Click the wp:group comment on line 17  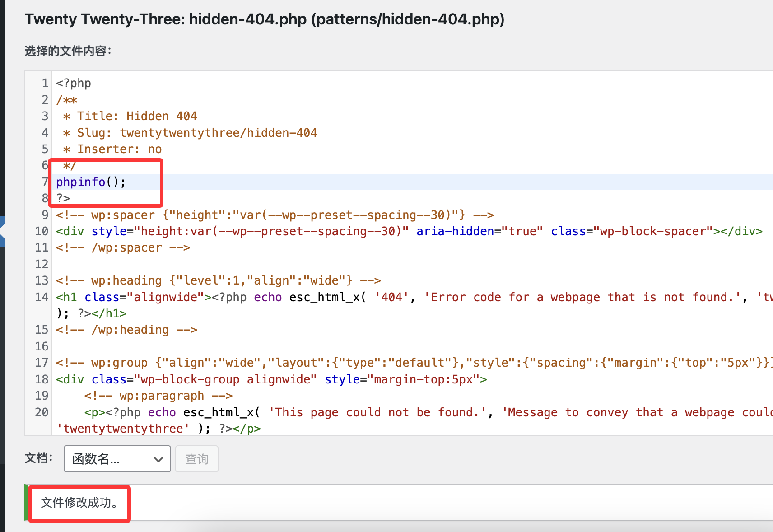tap(406, 363)
